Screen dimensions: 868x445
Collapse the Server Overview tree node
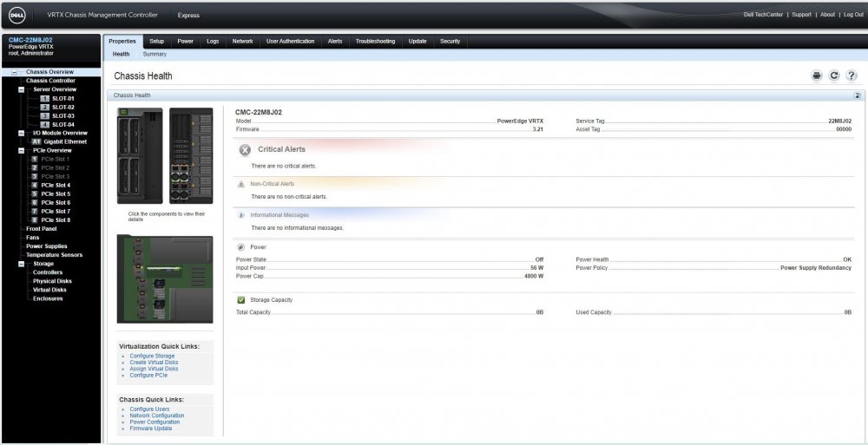(21, 89)
